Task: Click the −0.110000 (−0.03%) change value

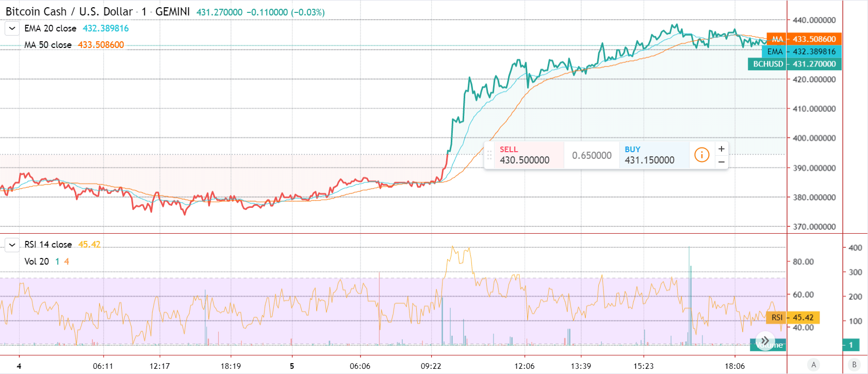Action: (x=285, y=12)
